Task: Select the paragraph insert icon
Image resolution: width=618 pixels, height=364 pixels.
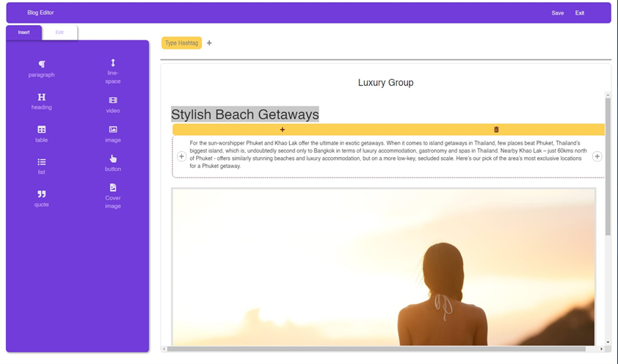Action: (x=42, y=65)
